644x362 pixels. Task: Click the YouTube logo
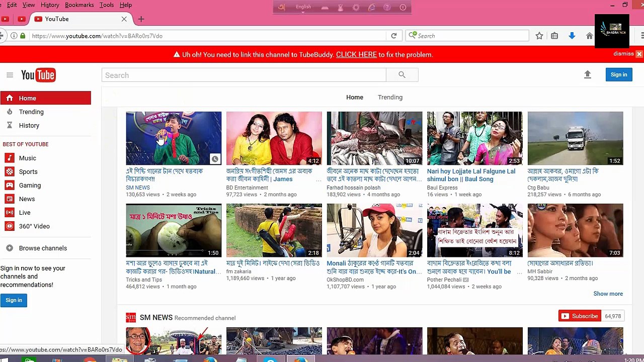pos(38,75)
